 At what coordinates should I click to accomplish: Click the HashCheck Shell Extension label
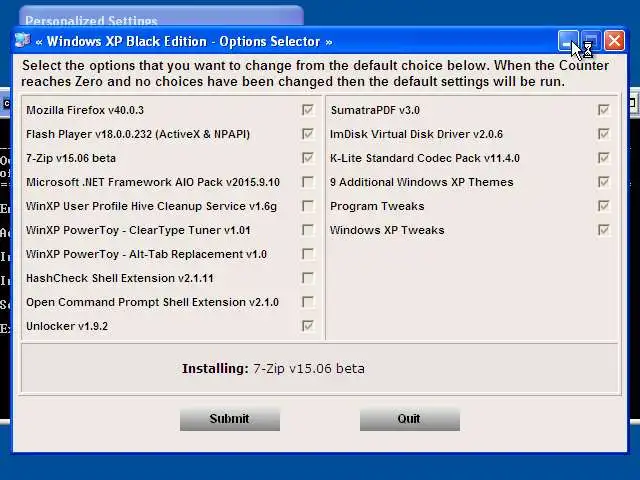click(120, 278)
